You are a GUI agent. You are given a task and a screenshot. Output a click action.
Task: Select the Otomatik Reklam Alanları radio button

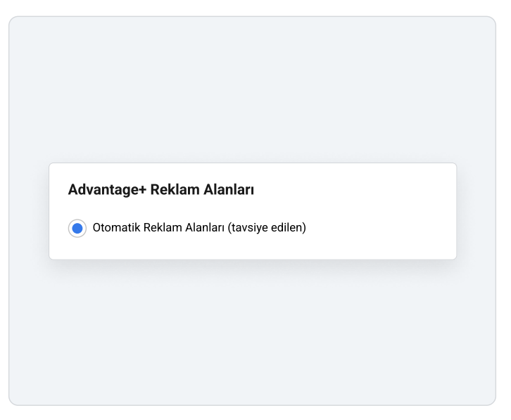77,229
